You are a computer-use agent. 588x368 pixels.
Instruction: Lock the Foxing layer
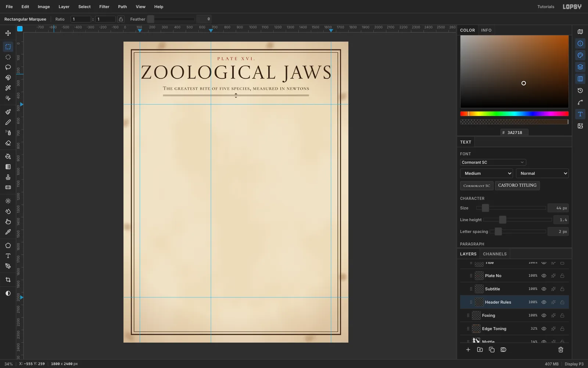pos(562,315)
